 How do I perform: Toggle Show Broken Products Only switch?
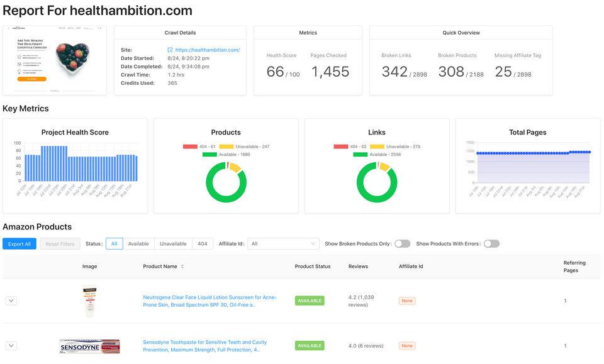pyautogui.click(x=403, y=243)
